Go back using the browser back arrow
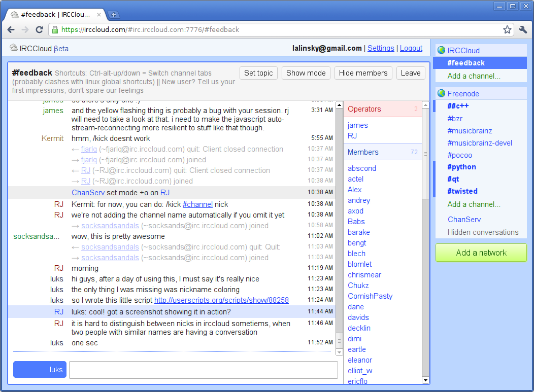The width and height of the screenshot is (534, 392). [11, 29]
